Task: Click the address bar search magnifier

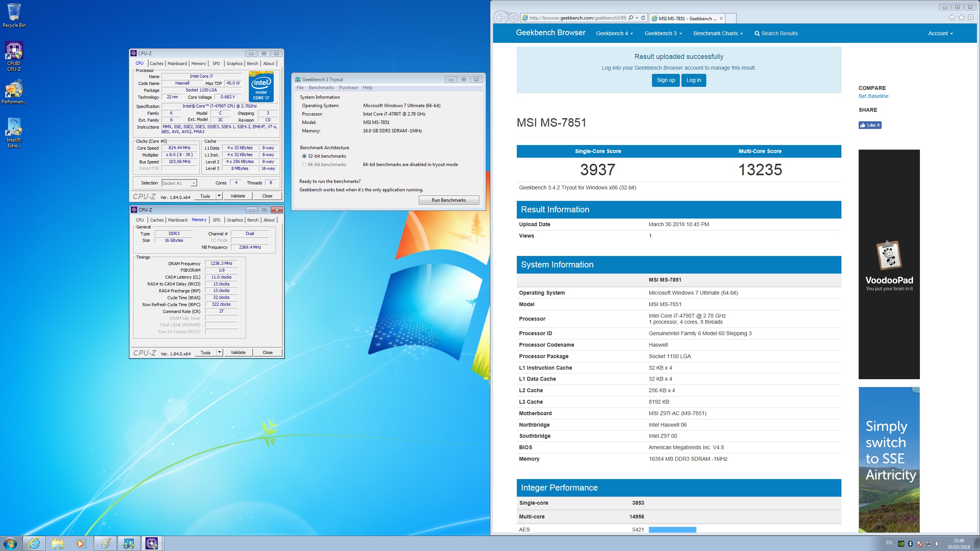Action: pyautogui.click(x=630, y=18)
